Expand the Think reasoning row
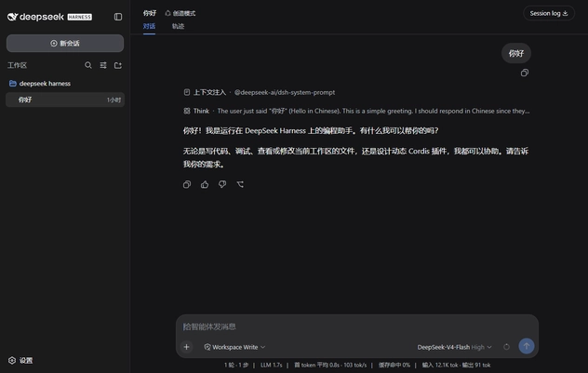This screenshot has width=588, height=373. coord(356,111)
